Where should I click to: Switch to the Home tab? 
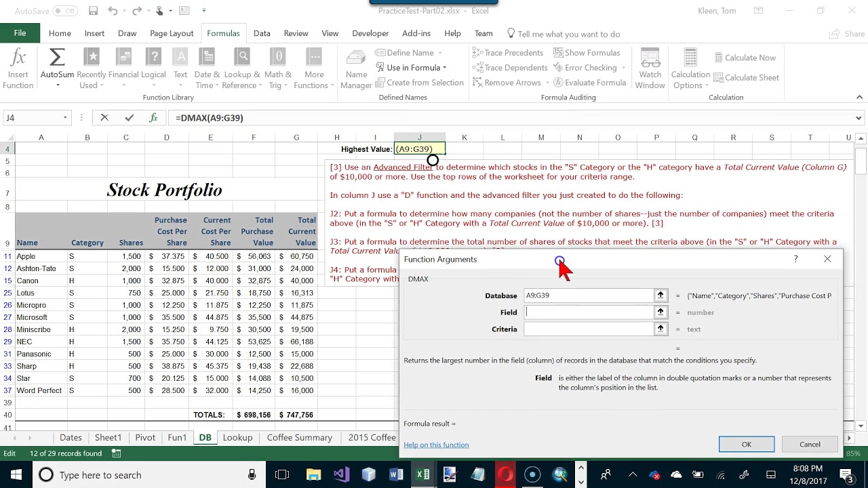[60, 33]
